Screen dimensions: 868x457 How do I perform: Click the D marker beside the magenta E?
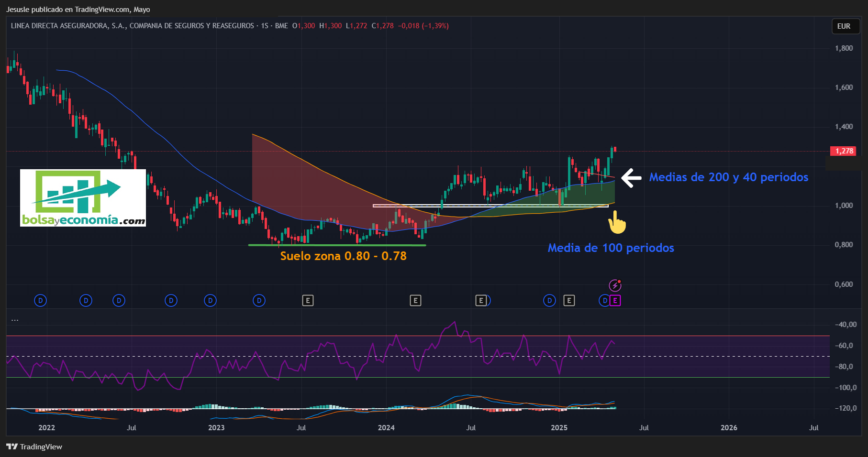(x=604, y=301)
